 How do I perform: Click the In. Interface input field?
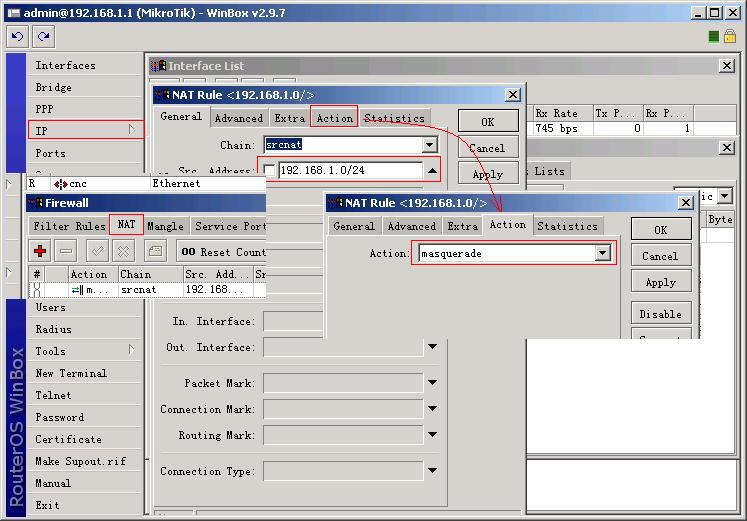click(x=293, y=321)
